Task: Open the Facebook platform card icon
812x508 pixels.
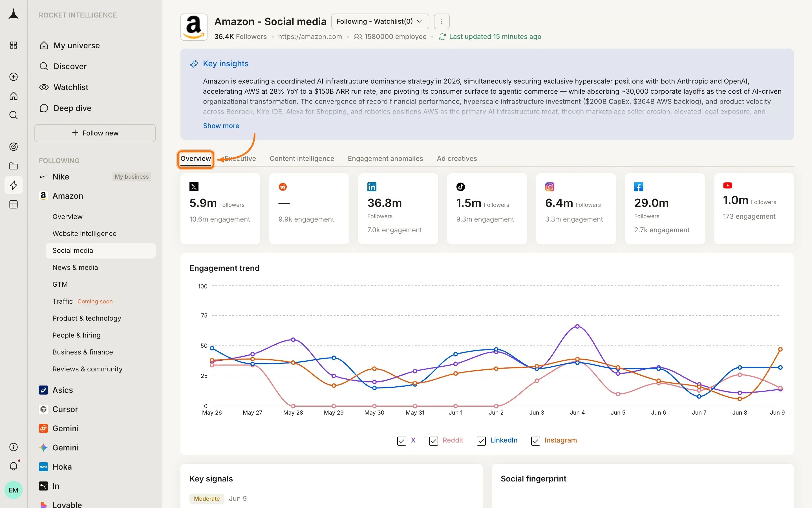Action: coord(639,187)
